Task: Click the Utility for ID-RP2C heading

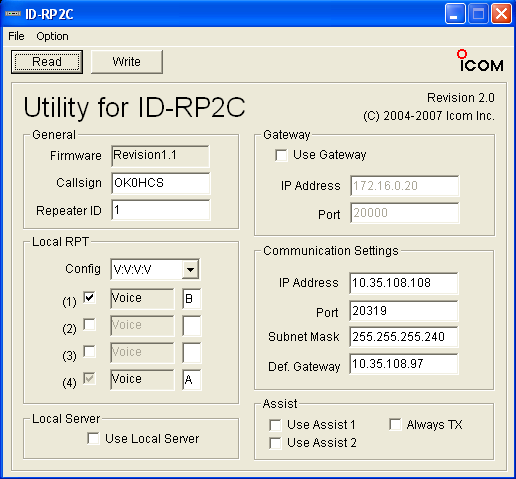Action: pos(134,107)
